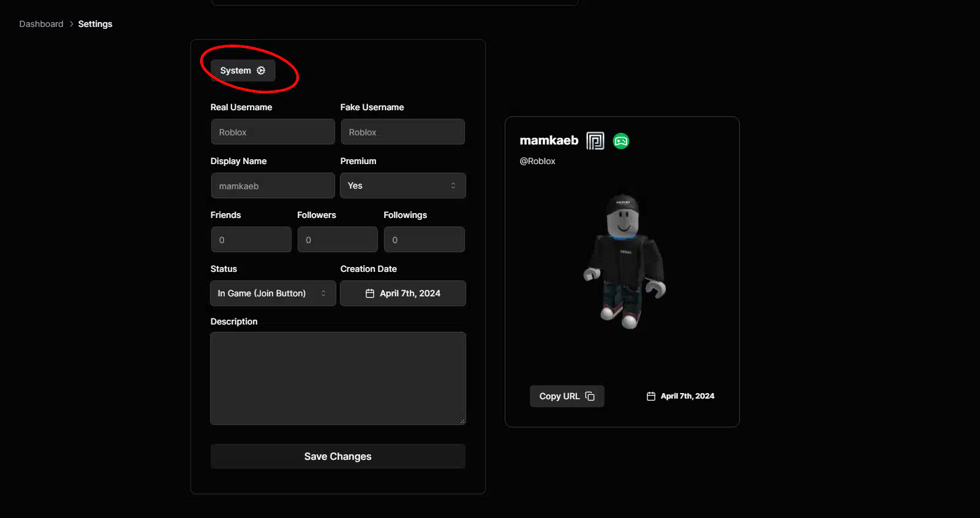Screen dimensions: 980x518
Task: Click the Fake Username input field
Action: (x=402, y=132)
